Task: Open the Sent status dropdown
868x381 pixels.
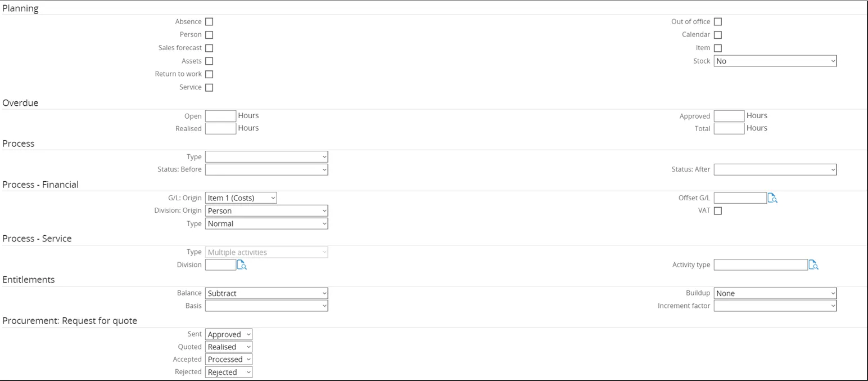Action: click(x=228, y=334)
